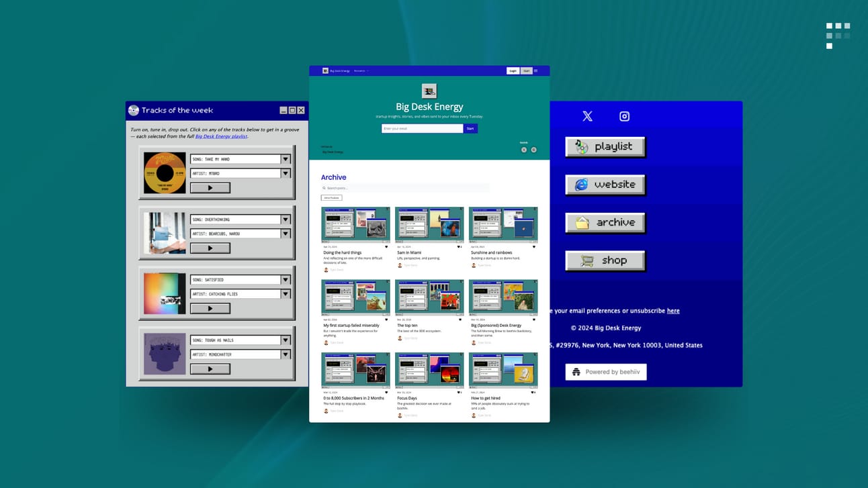This screenshot has height=488, width=868.
Task: Like the post Sam in Miami
Action: click(x=459, y=247)
